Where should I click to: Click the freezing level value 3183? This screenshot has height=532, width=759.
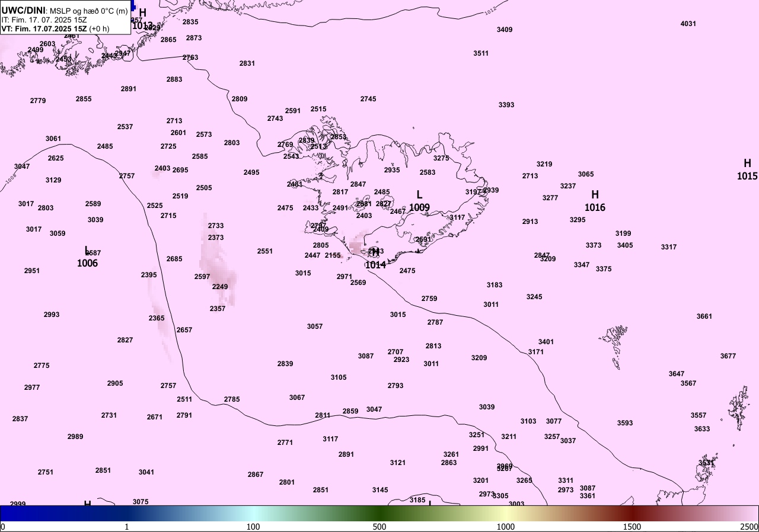(x=495, y=285)
